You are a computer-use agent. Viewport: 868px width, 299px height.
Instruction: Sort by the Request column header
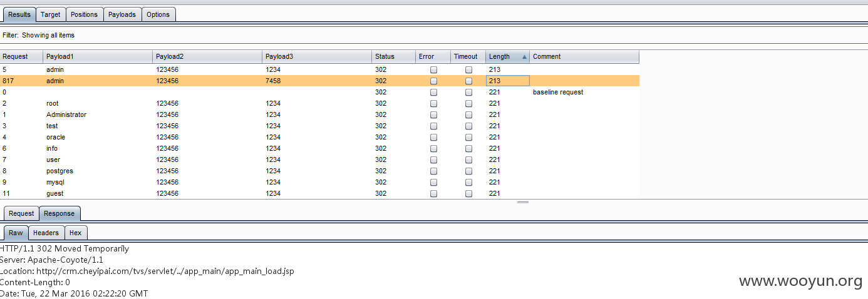[21, 56]
